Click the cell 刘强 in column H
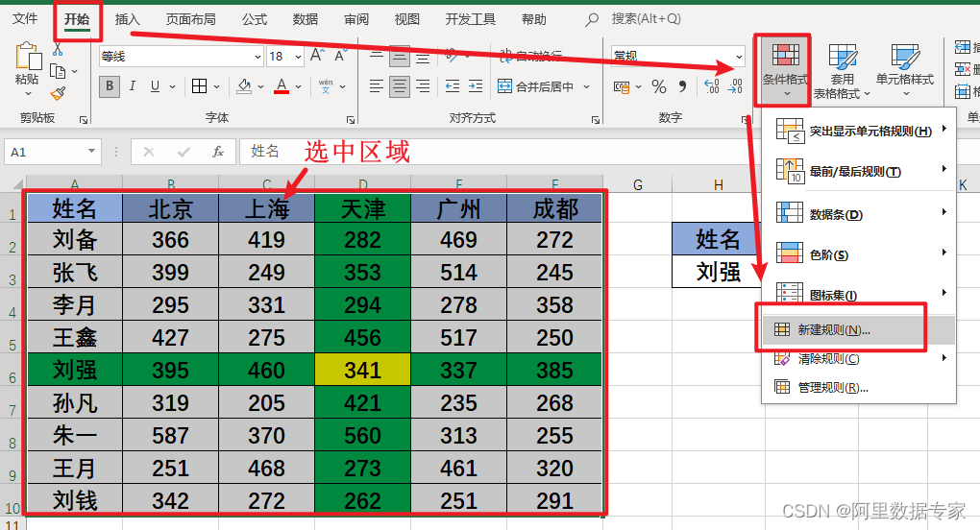Viewport: 980px width, 530px height. coord(719,272)
